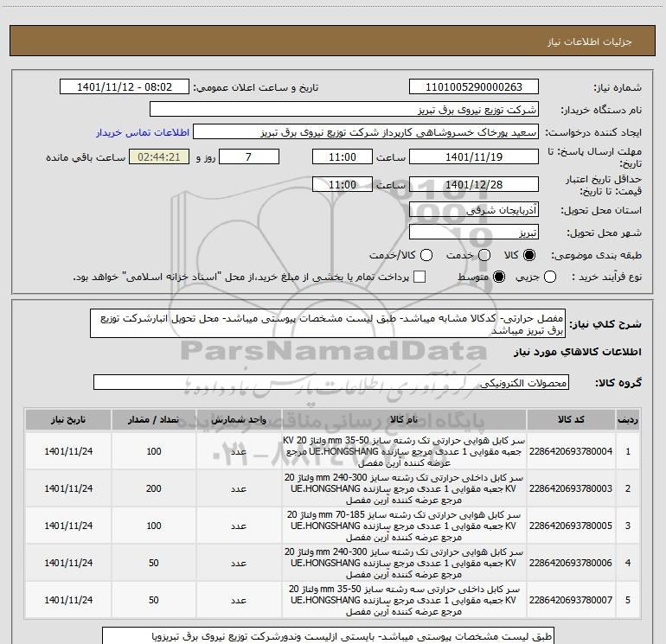The image size is (666, 644).
Task: Open the buyer contact info link اطلاعات تماس خریدار
Action: click(x=143, y=132)
